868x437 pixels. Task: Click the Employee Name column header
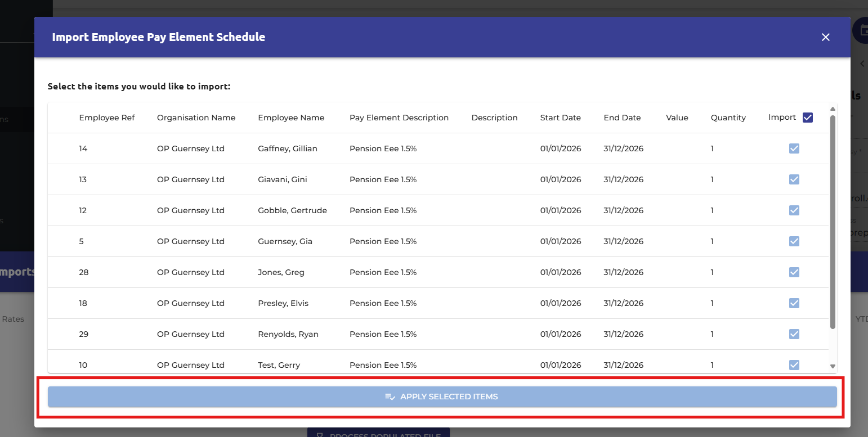click(x=291, y=118)
